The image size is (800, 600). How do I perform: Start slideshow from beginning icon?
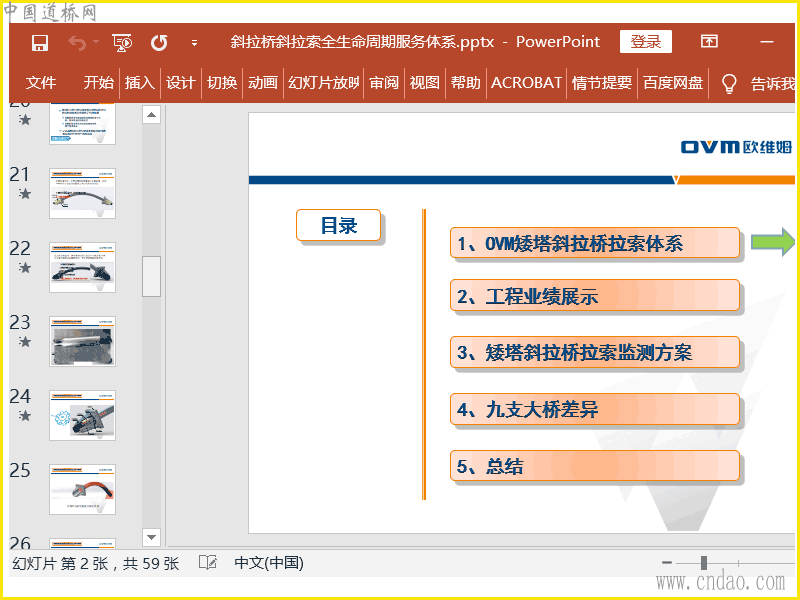click(x=122, y=43)
